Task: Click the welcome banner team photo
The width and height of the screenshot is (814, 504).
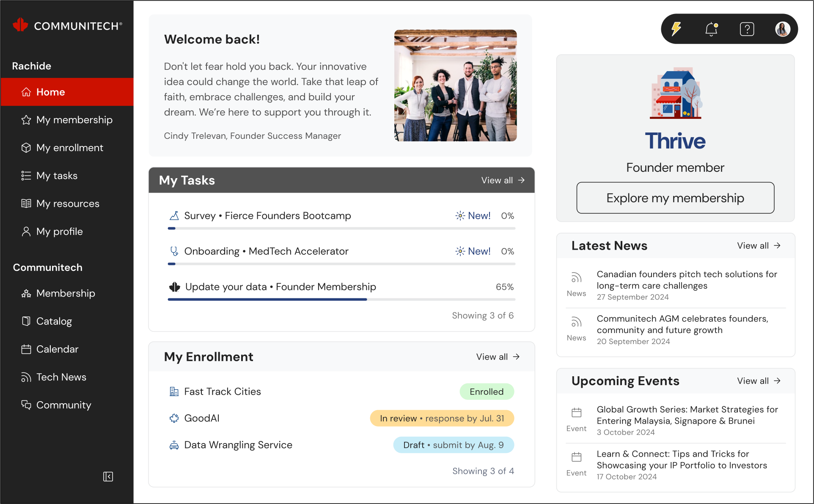Action: [x=455, y=85]
